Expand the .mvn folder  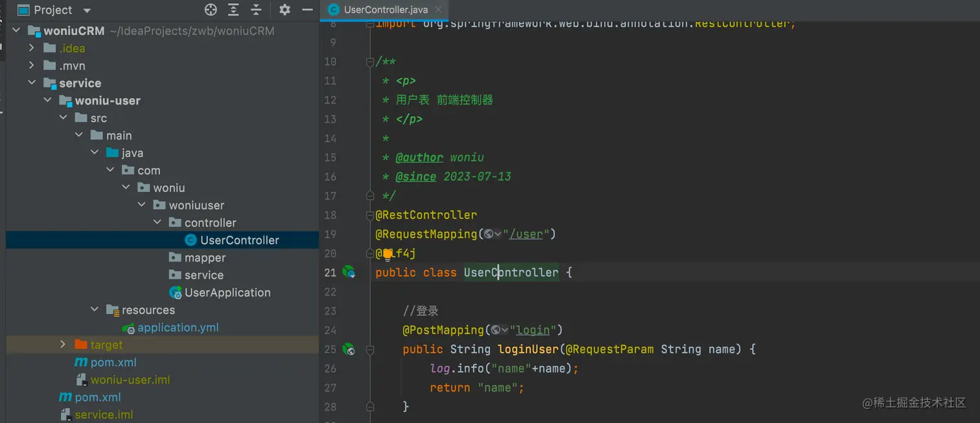tap(32, 66)
